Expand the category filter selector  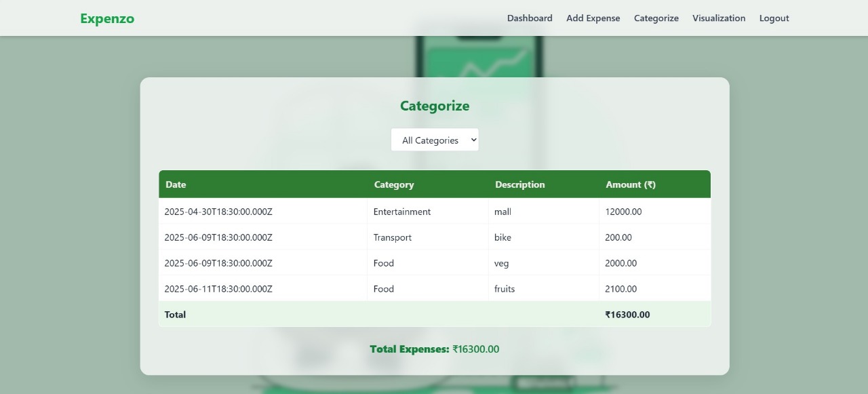point(435,140)
